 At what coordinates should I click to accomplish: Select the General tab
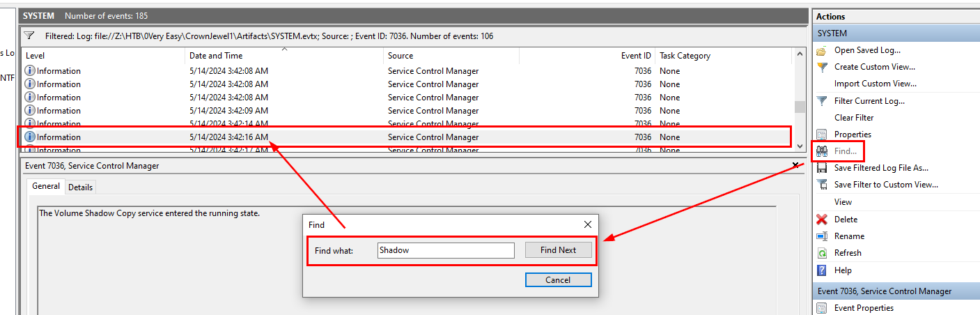pyautogui.click(x=46, y=187)
